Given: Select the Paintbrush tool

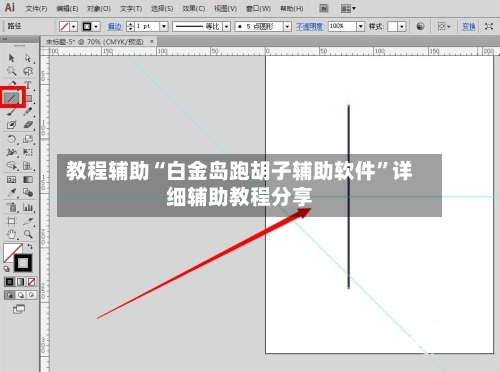Looking at the screenshot, I should click(11, 112).
